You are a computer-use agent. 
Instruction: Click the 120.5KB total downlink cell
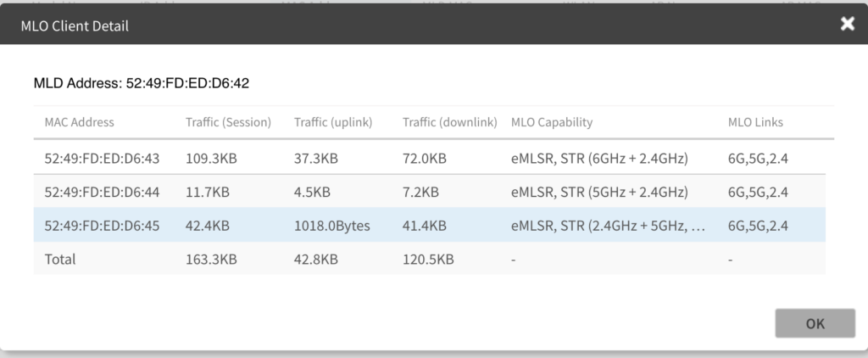coord(428,260)
